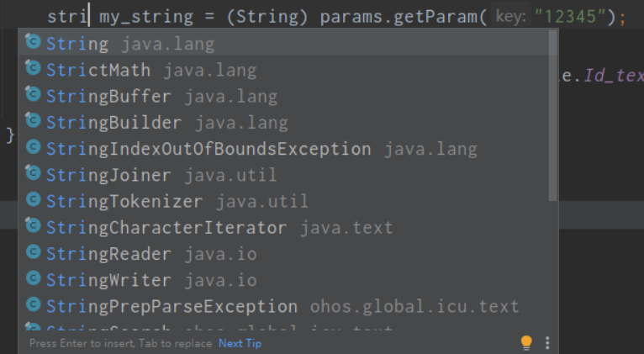This screenshot has width=644, height=354.
Task: Select String java.lang completion entry
Action: tap(130, 44)
